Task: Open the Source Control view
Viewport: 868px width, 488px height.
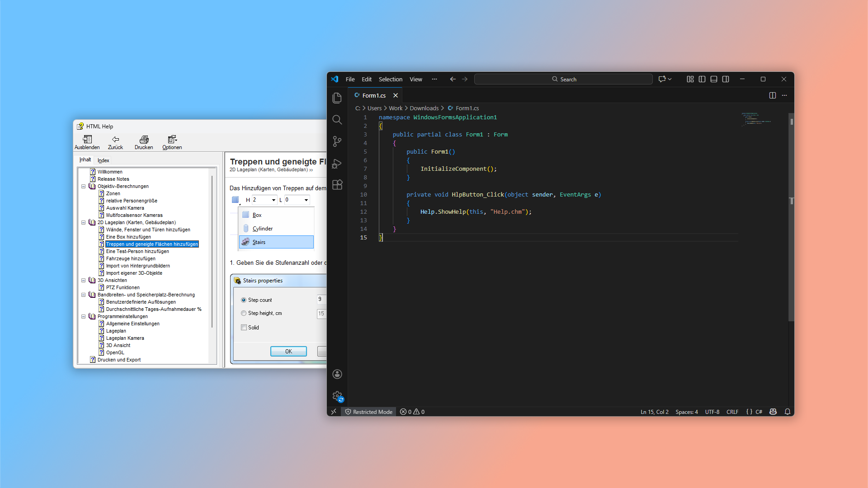Action: tap(337, 141)
